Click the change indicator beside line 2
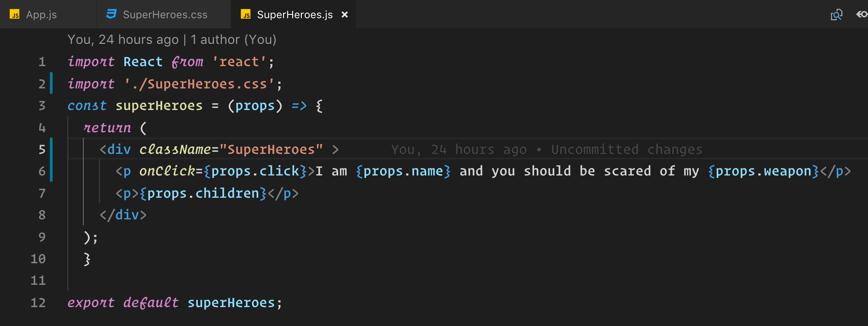 point(51,84)
